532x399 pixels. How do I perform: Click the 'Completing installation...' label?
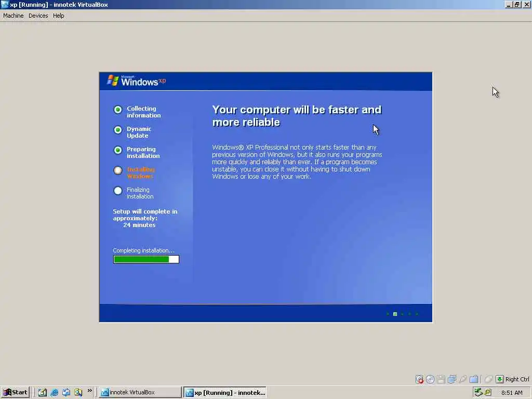tap(143, 250)
